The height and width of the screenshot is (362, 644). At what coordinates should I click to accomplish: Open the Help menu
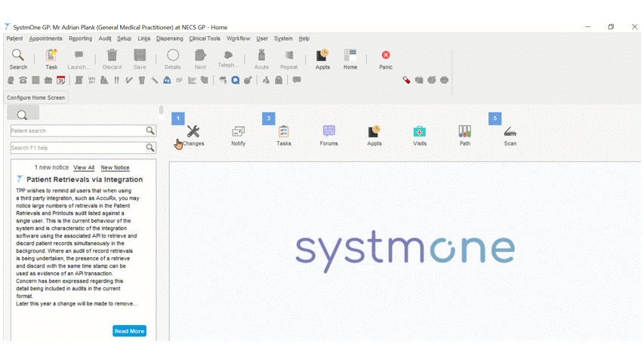click(304, 38)
